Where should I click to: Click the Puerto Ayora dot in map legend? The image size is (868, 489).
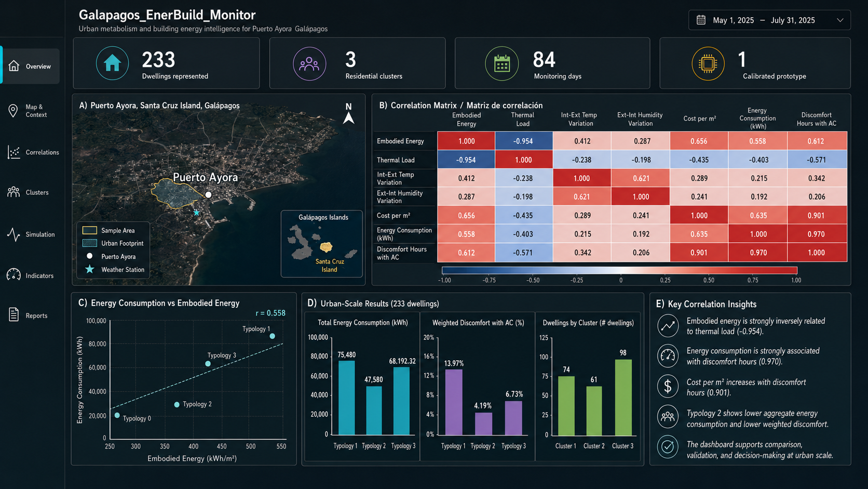(89, 256)
